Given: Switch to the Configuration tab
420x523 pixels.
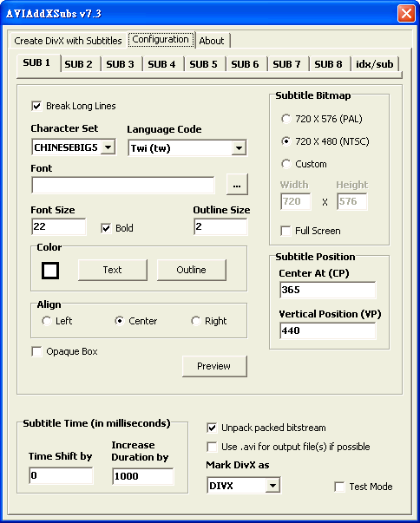Looking at the screenshot, I should coord(161,40).
